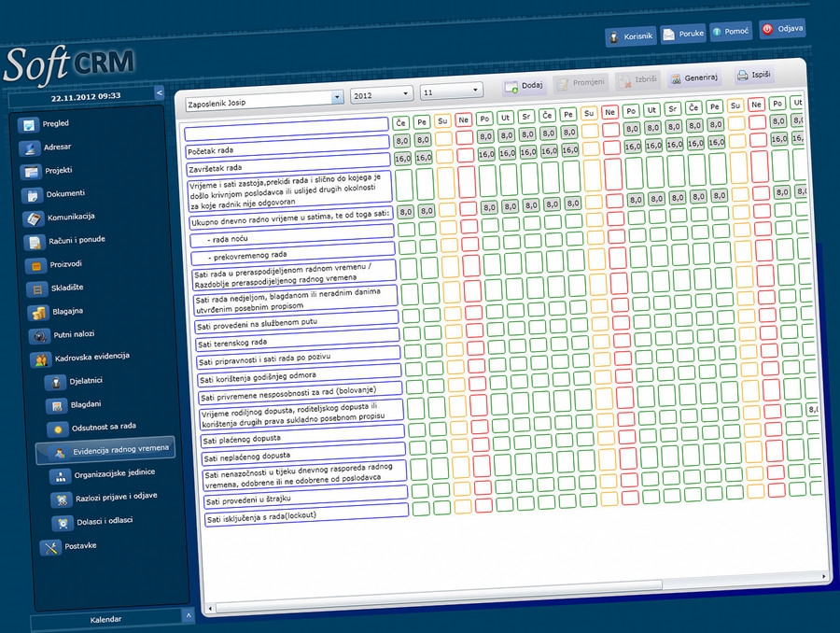Open the Adresar icon in sidebar
The image size is (840, 633).
pyautogui.click(x=30, y=148)
